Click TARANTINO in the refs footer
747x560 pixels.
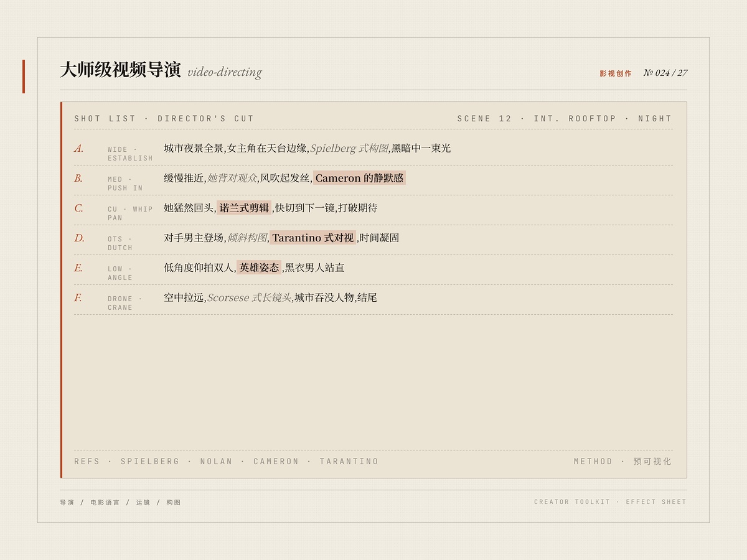click(349, 461)
